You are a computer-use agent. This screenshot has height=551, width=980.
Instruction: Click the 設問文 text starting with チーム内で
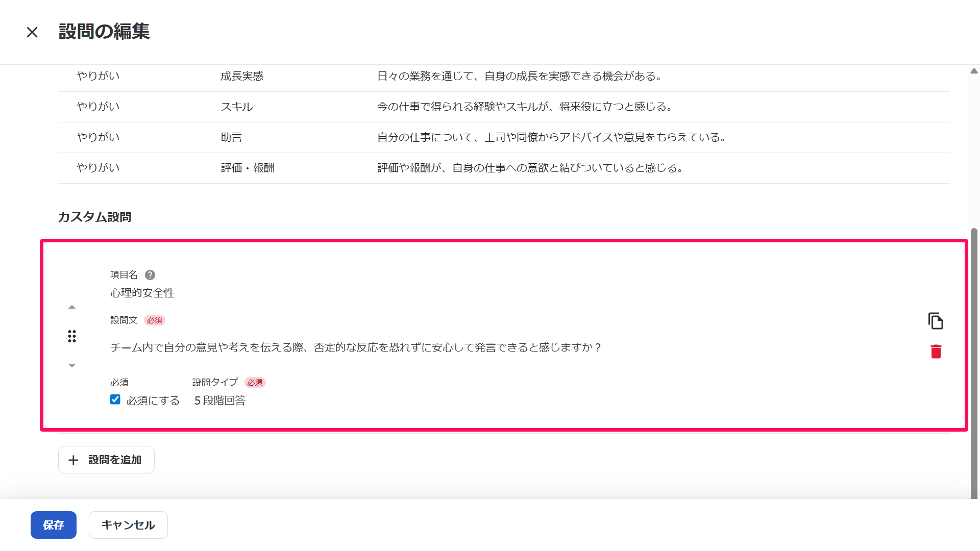(x=356, y=347)
